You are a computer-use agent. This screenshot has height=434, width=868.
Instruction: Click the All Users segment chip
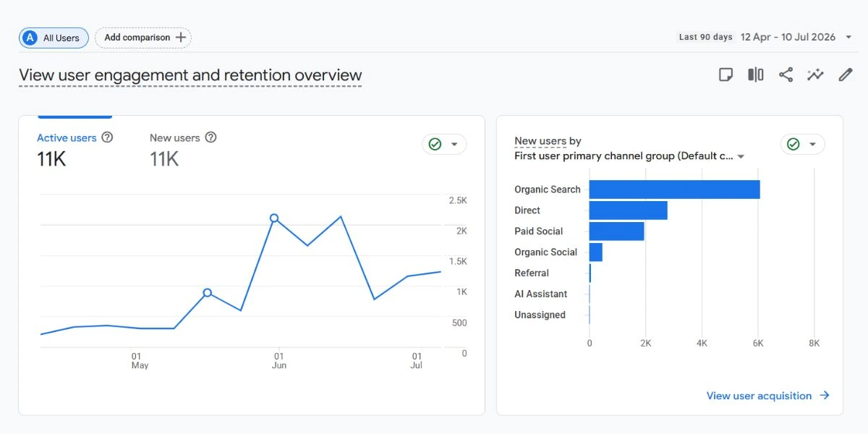[54, 38]
